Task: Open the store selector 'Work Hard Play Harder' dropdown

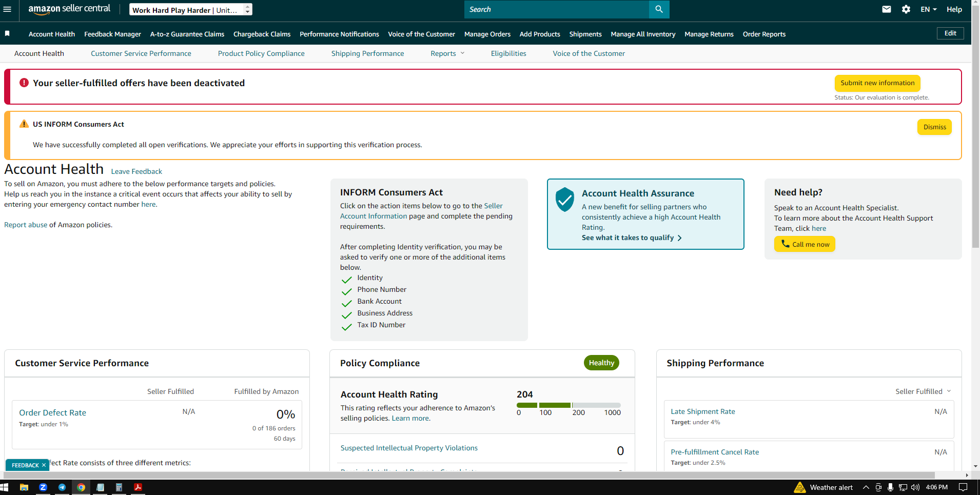Action: [190, 10]
